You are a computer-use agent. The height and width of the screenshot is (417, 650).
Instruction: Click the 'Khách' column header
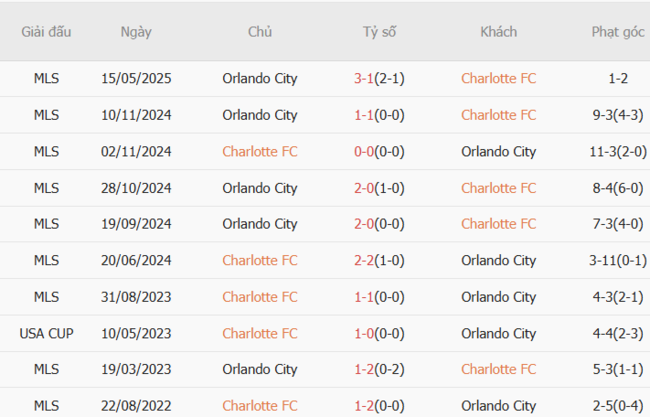point(498,32)
